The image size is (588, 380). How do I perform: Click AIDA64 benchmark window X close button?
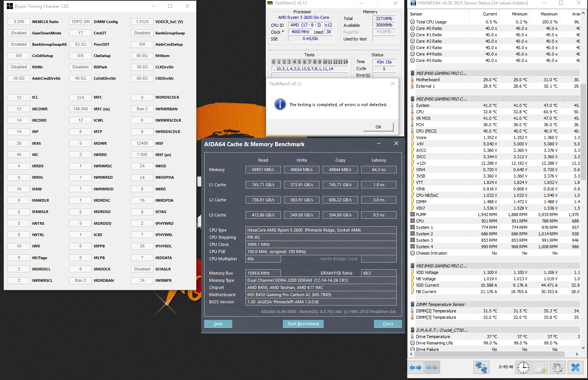396,143
